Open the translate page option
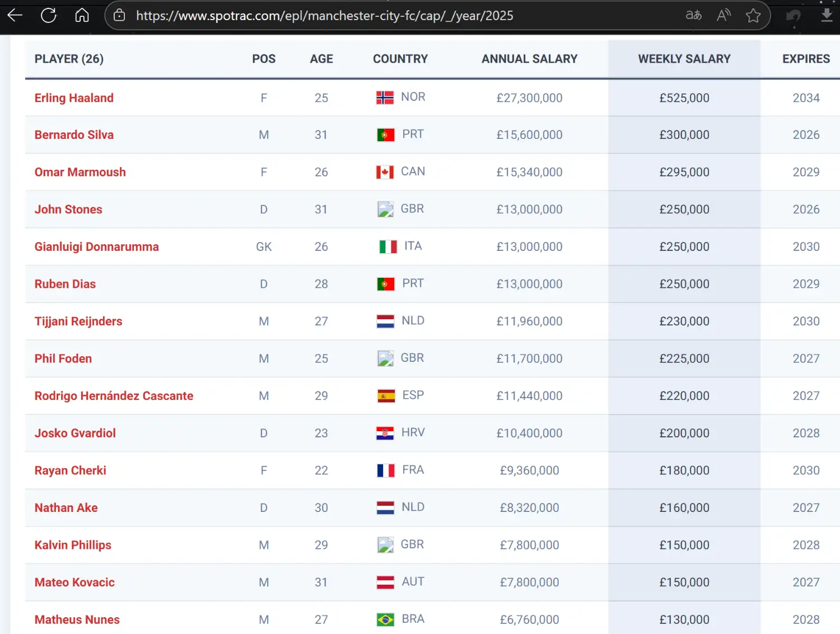Viewport: 840px width, 634px height. tap(693, 15)
